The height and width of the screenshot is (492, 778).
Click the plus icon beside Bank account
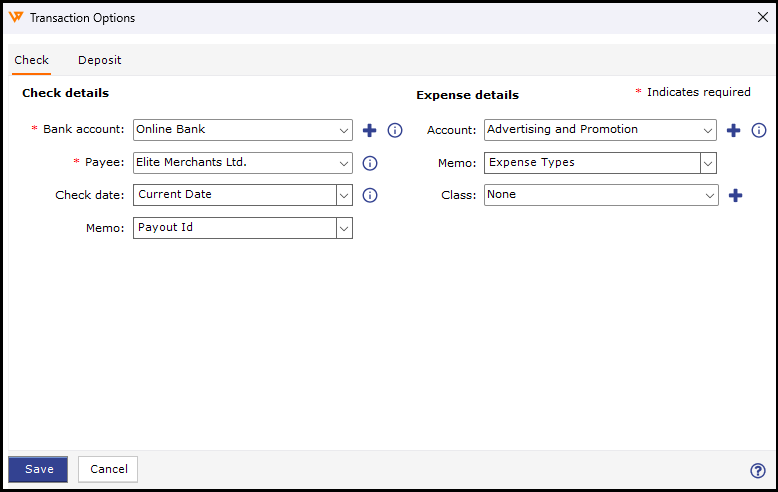[369, 130]
